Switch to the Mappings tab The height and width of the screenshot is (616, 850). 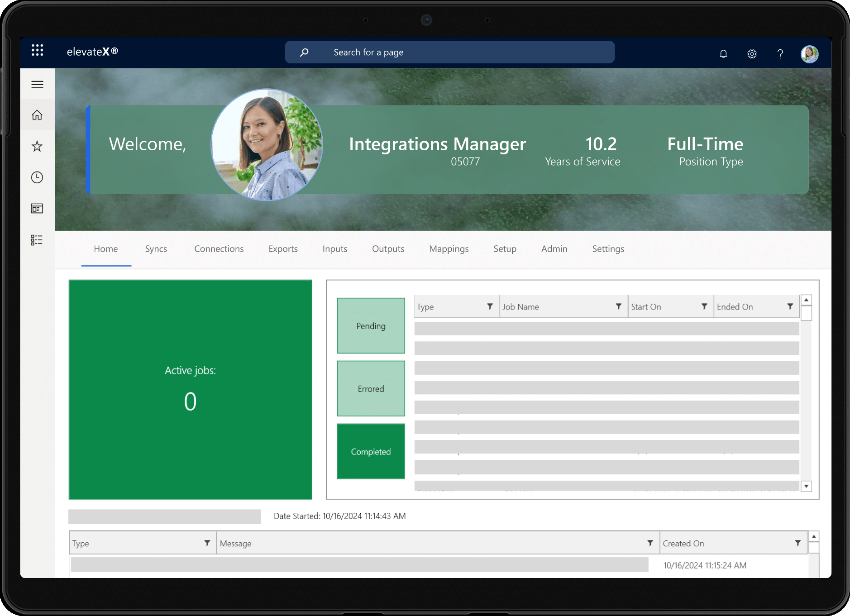(449, 249)
